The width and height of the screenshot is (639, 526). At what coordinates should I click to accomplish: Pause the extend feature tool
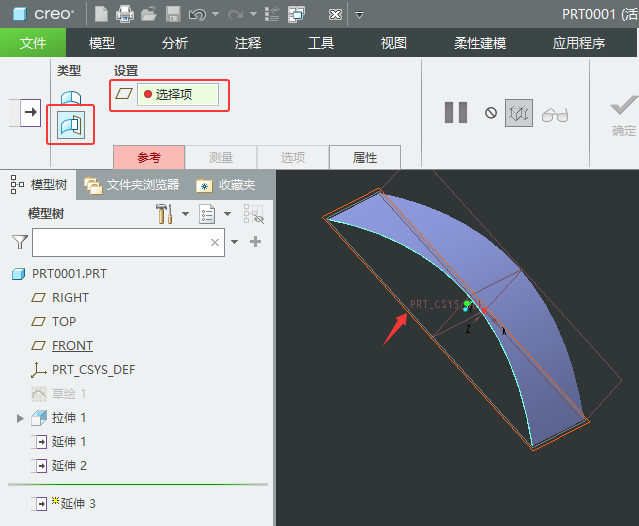(x=456, y=112)
